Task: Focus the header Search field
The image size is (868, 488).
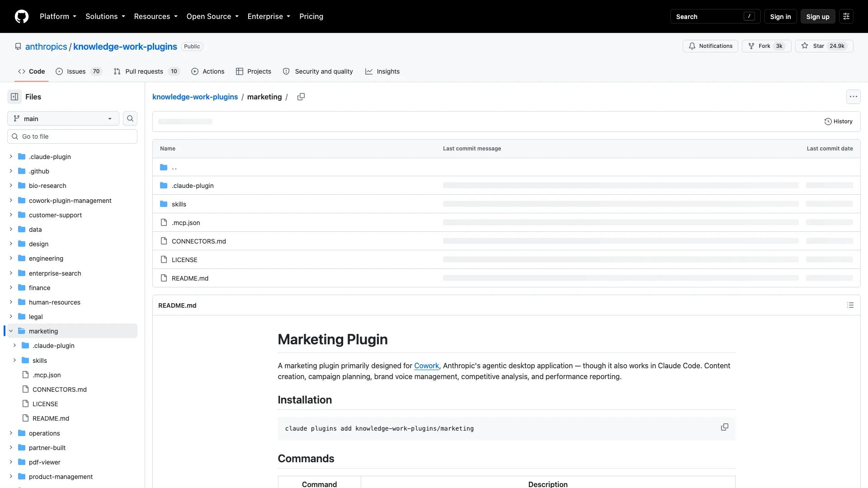Action: 715,16
